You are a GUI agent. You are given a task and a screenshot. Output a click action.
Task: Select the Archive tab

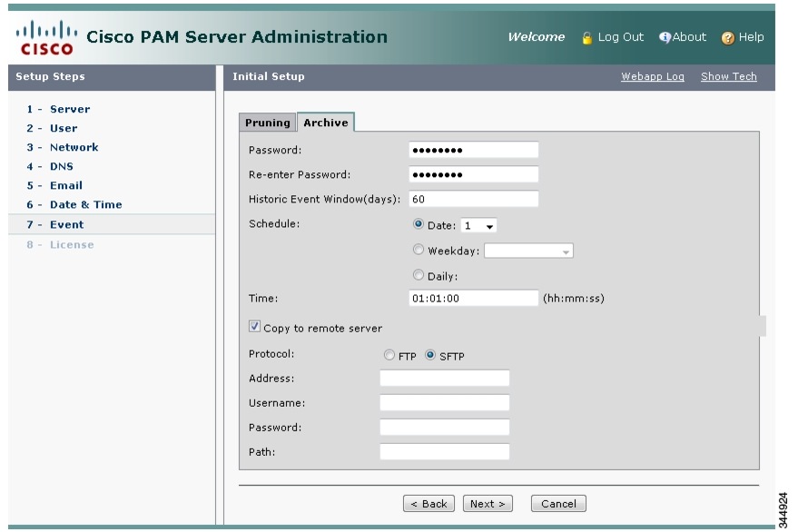tap(326, 123)
